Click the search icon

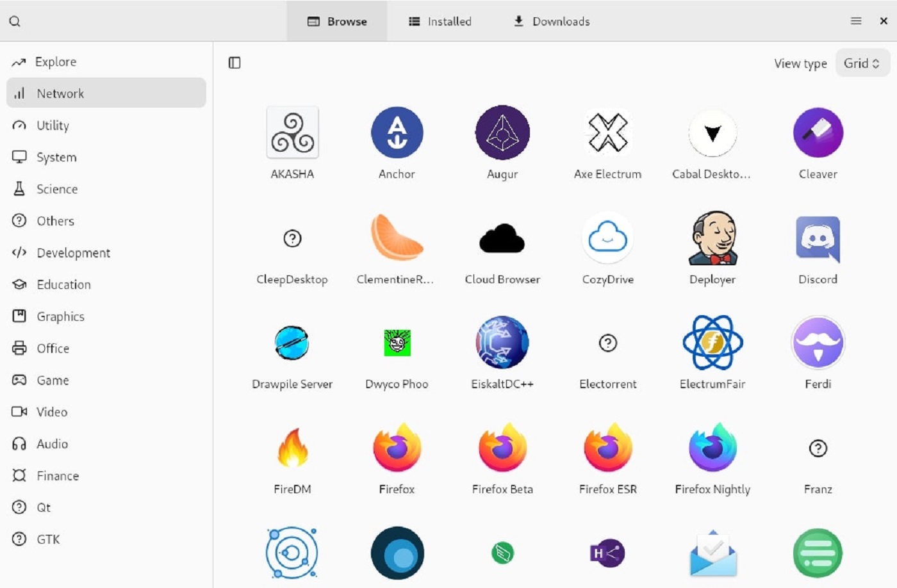[x=15, y=20]
